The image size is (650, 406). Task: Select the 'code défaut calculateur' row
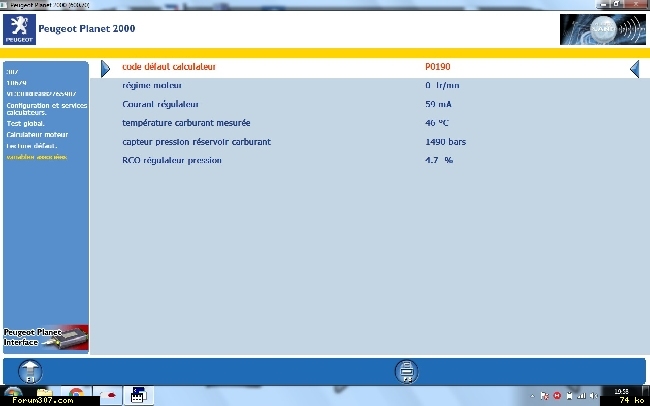click(x=370, y=67)
